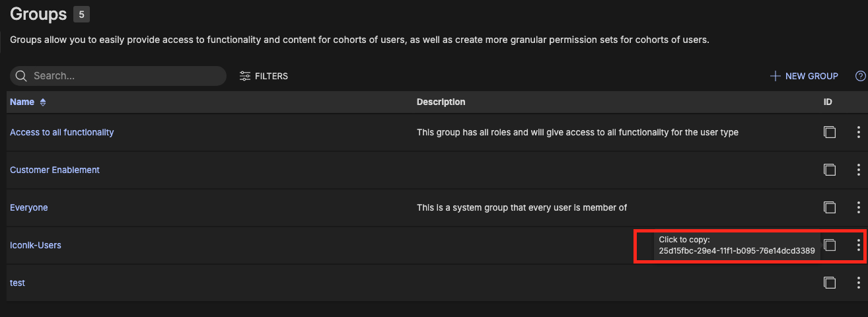Copy ID of Customer Enablement group
Viewport: 868px width, 317px height.
pyautogui.click(x=830, y=170)
